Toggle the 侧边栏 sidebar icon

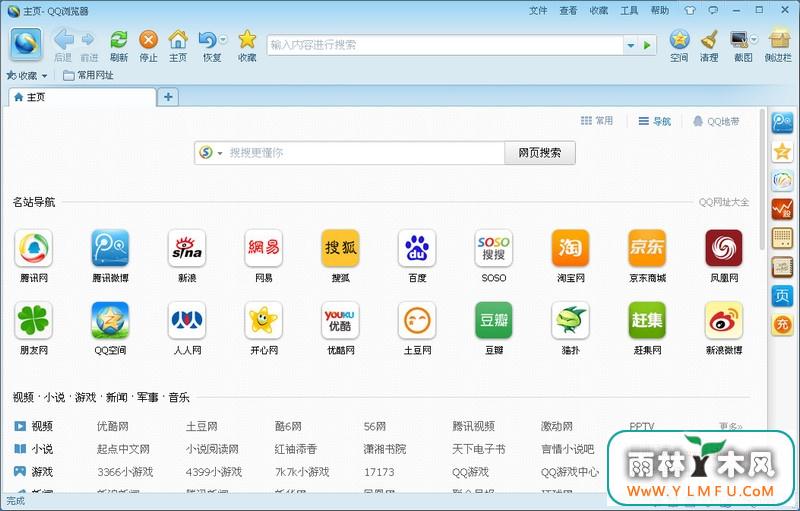click(779, 39)
